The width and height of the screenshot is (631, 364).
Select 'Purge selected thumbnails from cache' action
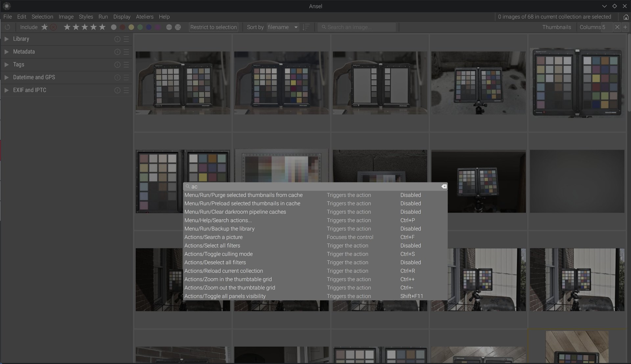pyautogui.click(x=315, y=195)
